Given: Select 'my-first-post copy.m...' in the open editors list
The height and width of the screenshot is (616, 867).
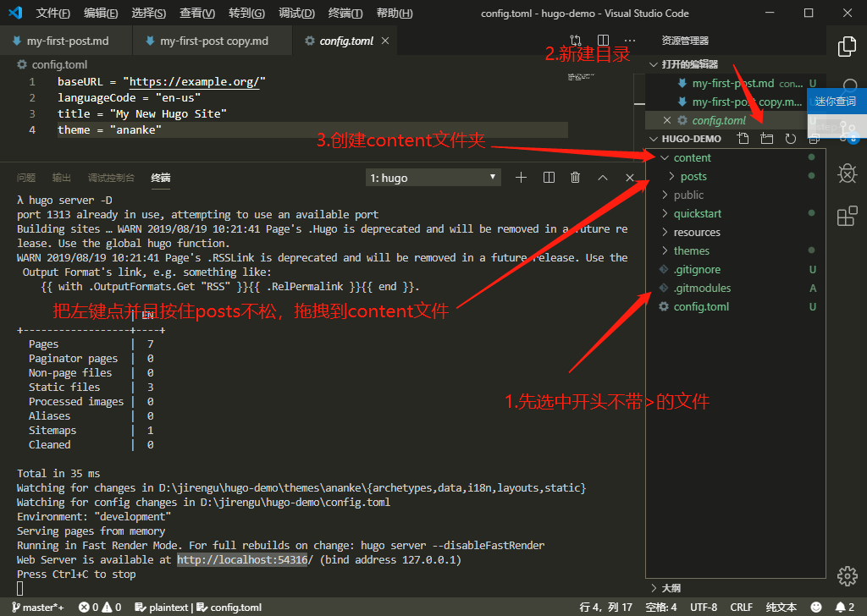Looking at the screenshot, I should click(x=747, y=102).
